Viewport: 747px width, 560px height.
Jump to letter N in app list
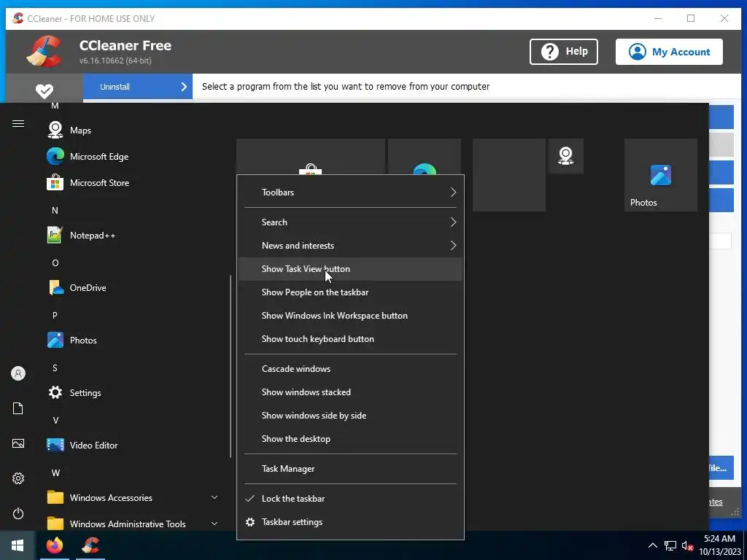click(55, 211)
